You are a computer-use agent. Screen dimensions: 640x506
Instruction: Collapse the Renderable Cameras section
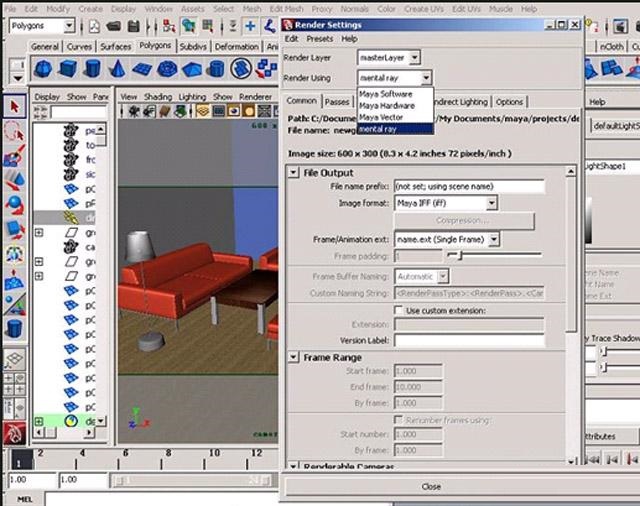(x=293, y=466)
